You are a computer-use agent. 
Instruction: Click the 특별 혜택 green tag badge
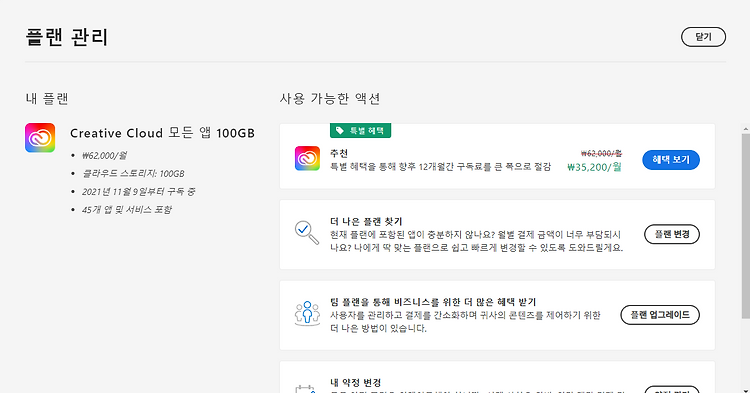(360, 131)
